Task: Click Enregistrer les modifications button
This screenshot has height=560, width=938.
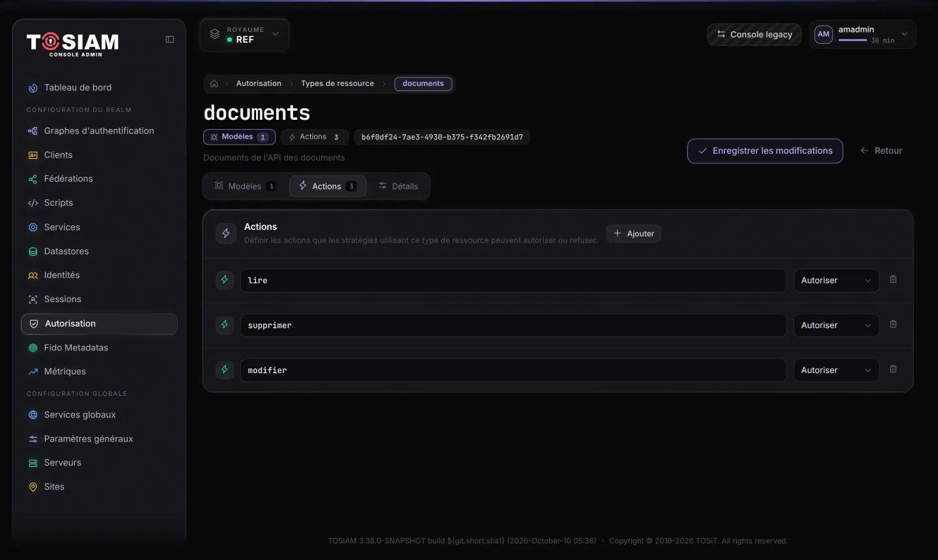Action: [765, 151]
